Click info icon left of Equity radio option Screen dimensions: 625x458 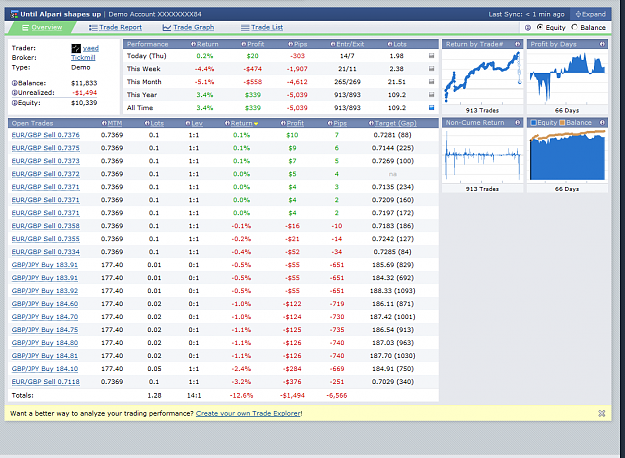pyautogui.click(x=528, y=28)
